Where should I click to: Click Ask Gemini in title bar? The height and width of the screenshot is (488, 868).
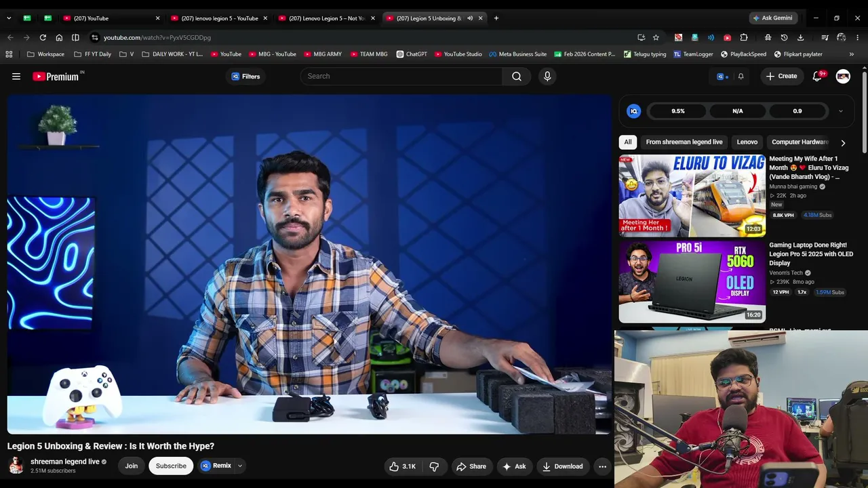click(x=772, y=18)
